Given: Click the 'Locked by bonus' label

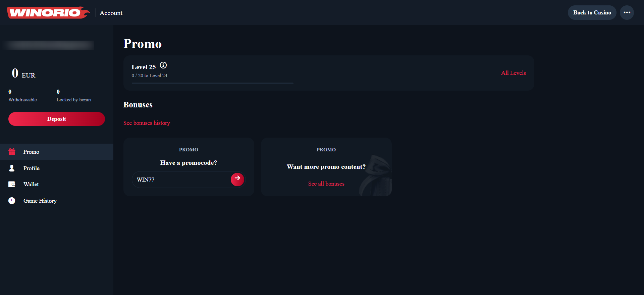Looking at the screenshot, I should (74, 100).
